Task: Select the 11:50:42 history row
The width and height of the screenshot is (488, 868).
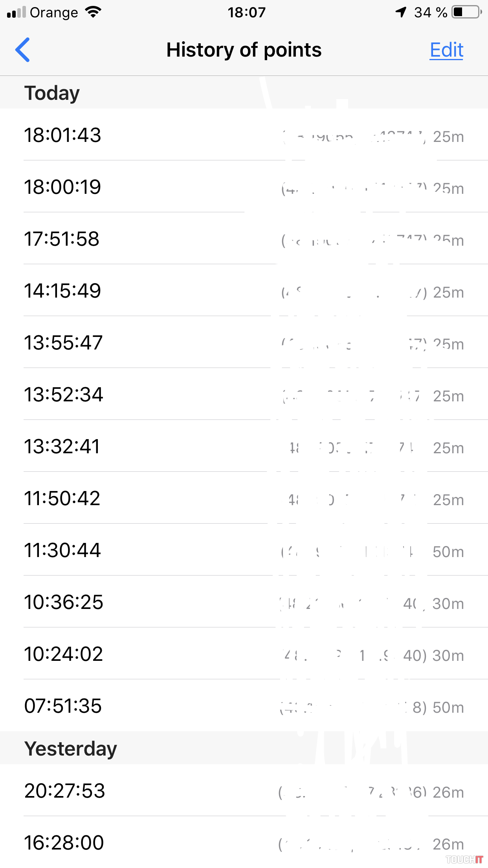Action: (x=244, y=498)
